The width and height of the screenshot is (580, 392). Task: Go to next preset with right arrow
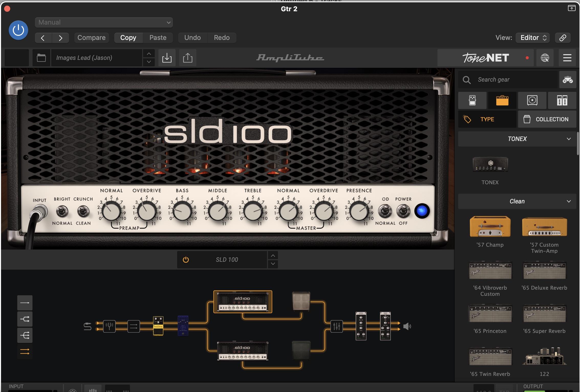pos(60,38)
